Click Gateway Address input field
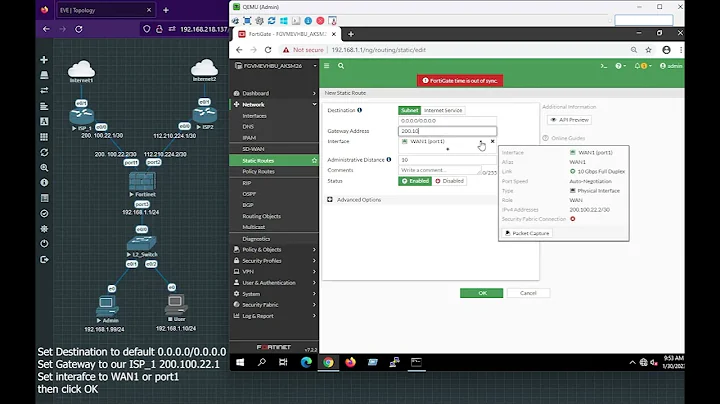Image resolution: width=720 pixels, height=404 pixels. coord(447,131)
